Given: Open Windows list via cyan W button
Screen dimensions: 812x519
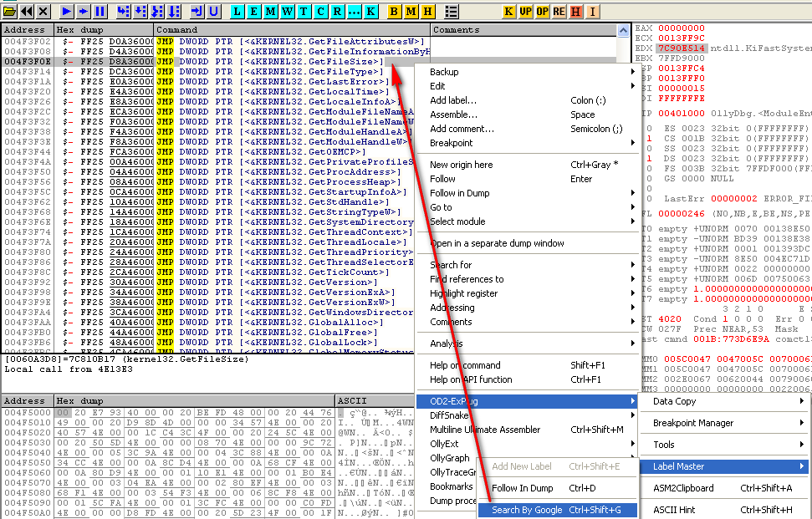Looking at the screenshot, I should point(288,11).
